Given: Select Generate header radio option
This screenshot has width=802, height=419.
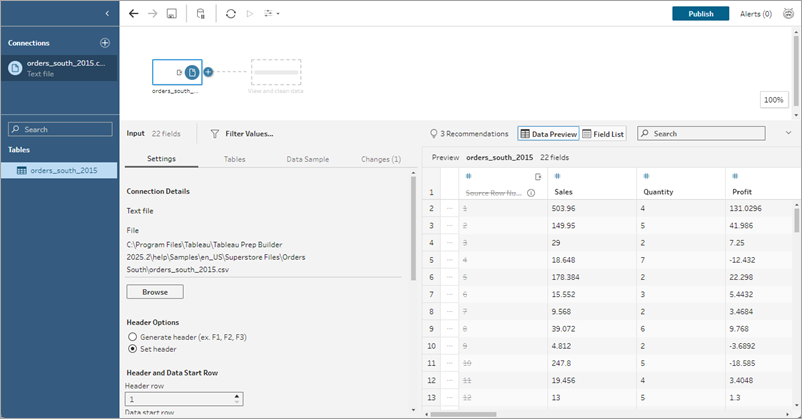Looking at the screenshot, I should 132,337.
